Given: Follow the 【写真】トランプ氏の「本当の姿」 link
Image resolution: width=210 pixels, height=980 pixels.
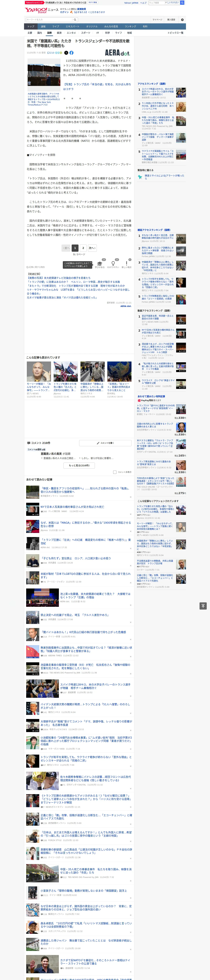Looking at the screenshot, I should tap(97, 87).
